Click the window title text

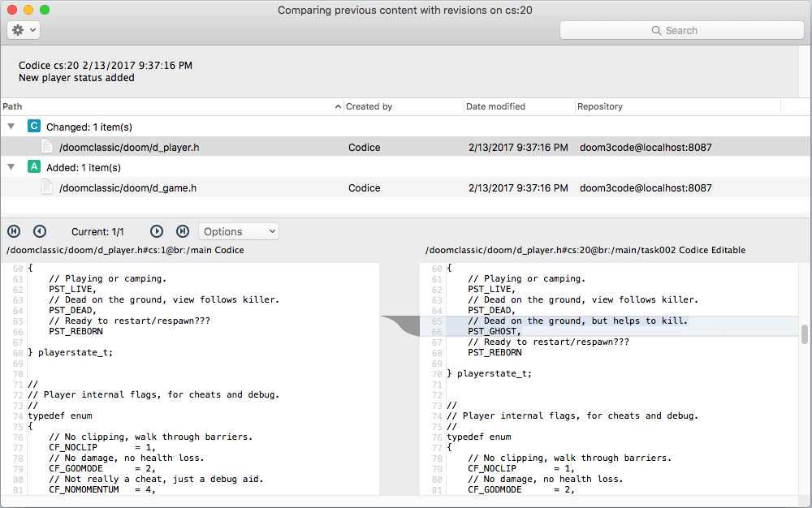point(405,10)
